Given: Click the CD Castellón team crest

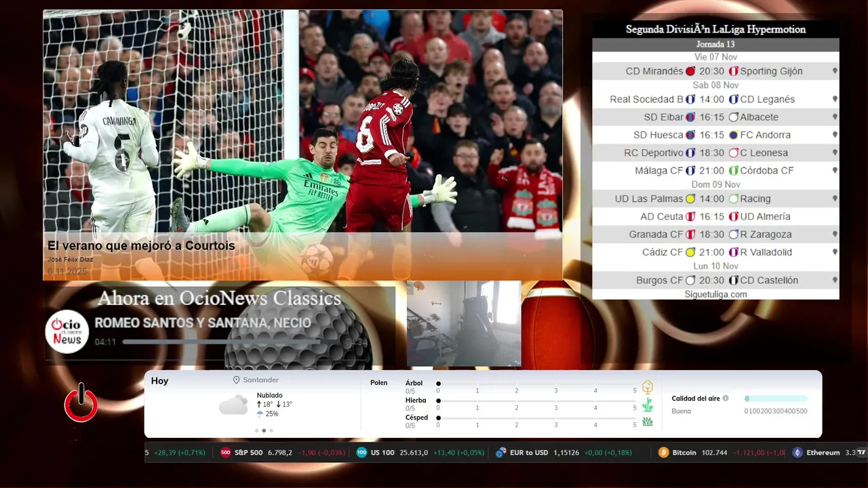Looking at the screenshot, I should tap(733, 281).
